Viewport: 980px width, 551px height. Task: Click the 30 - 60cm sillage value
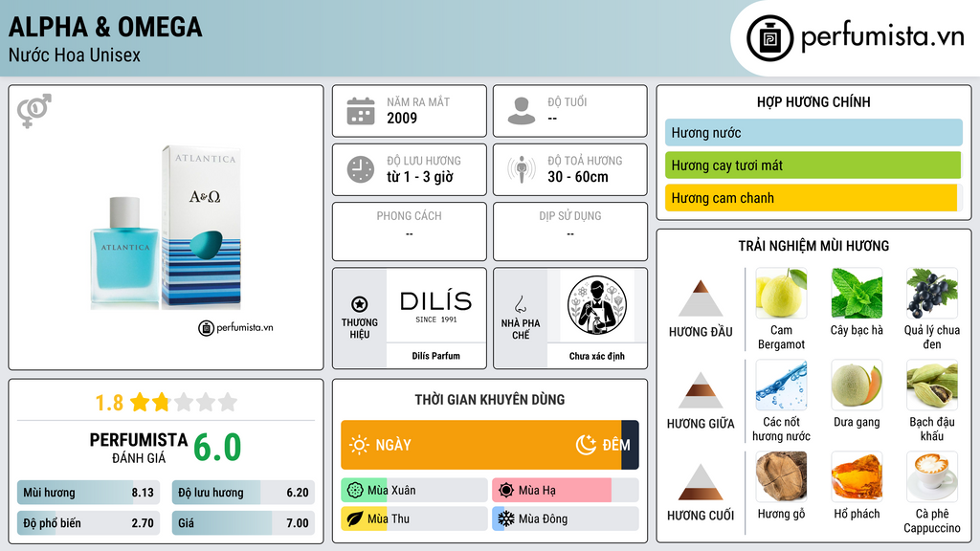(x=578, y=177)
